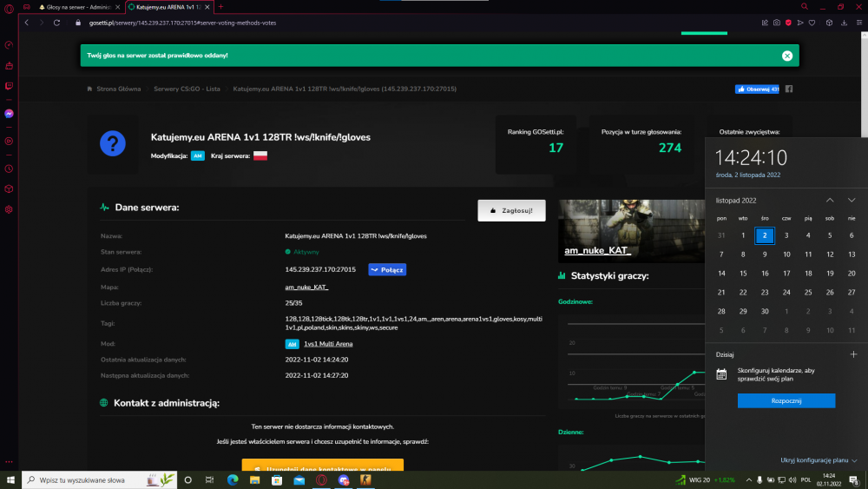Click 'środa, 2 listopada 2022' date link
Image resolution: width=868 pixels, height=489 pixels.
coord(747,175)
